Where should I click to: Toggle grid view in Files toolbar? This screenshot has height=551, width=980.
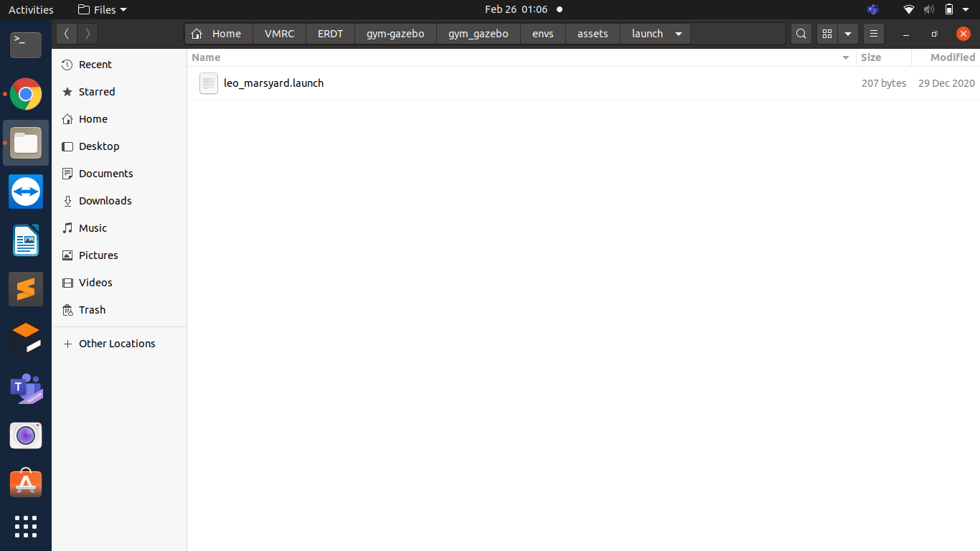827,34
